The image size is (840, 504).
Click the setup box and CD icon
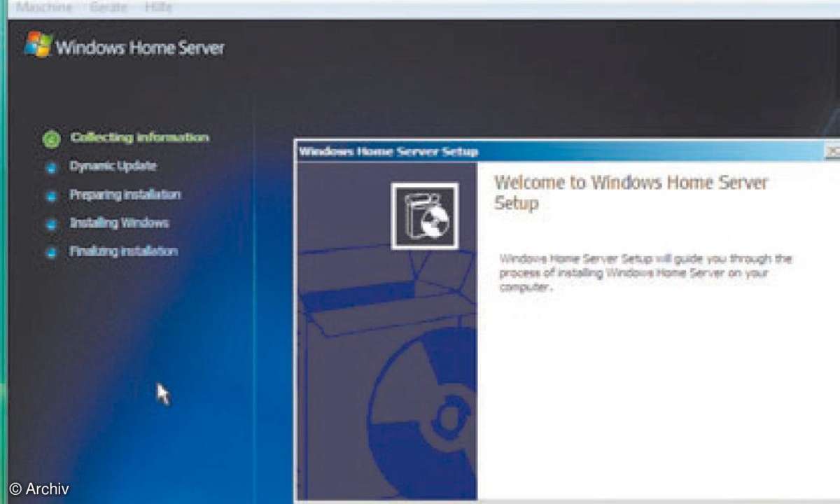tap(425, 216)
